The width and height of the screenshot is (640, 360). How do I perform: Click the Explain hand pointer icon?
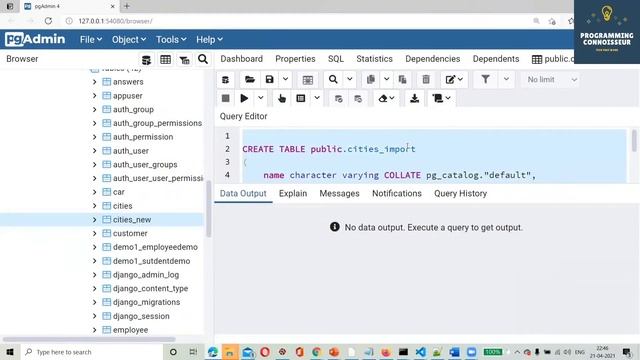pyautogui.click(x=282, y=98)
